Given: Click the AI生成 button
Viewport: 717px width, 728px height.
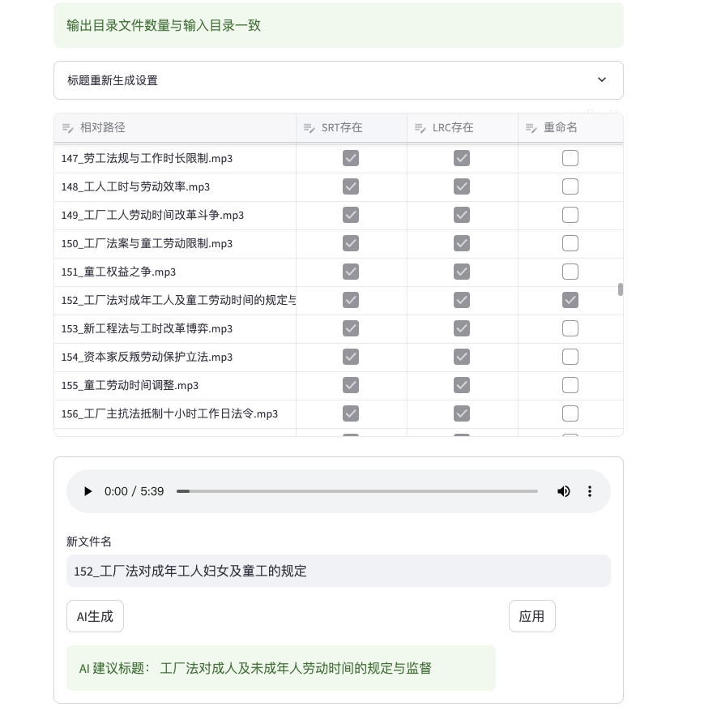Looking at the screenshot, I should (95, 616).
